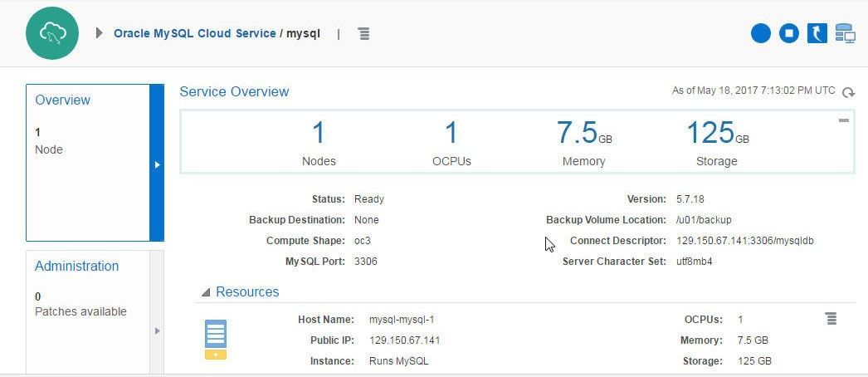Screen dimensions: 868x377
Task: Click the grey arrow on Administration tile
Action: point(157,330)
